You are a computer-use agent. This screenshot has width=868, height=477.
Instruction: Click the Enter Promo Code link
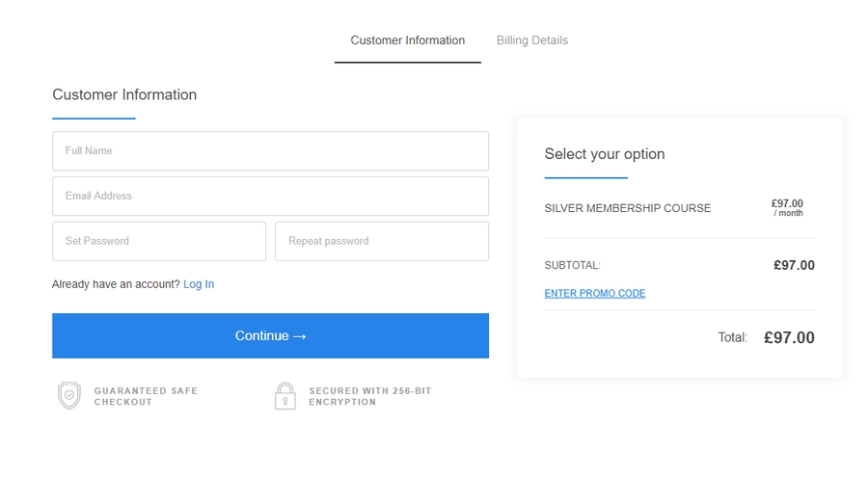[594, 293]
